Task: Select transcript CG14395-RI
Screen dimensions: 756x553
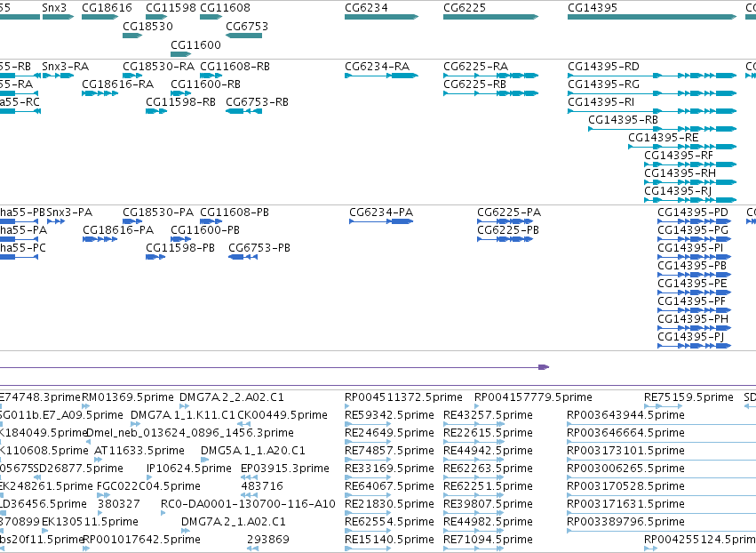Action: pyautogui.click(x=652, y=111)
